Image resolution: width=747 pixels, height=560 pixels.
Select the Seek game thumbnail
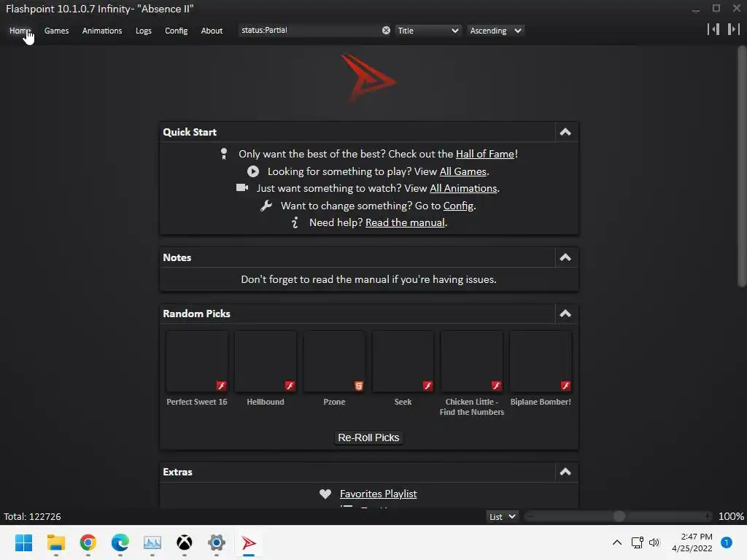pyautogui.click(x=403, y=362)
